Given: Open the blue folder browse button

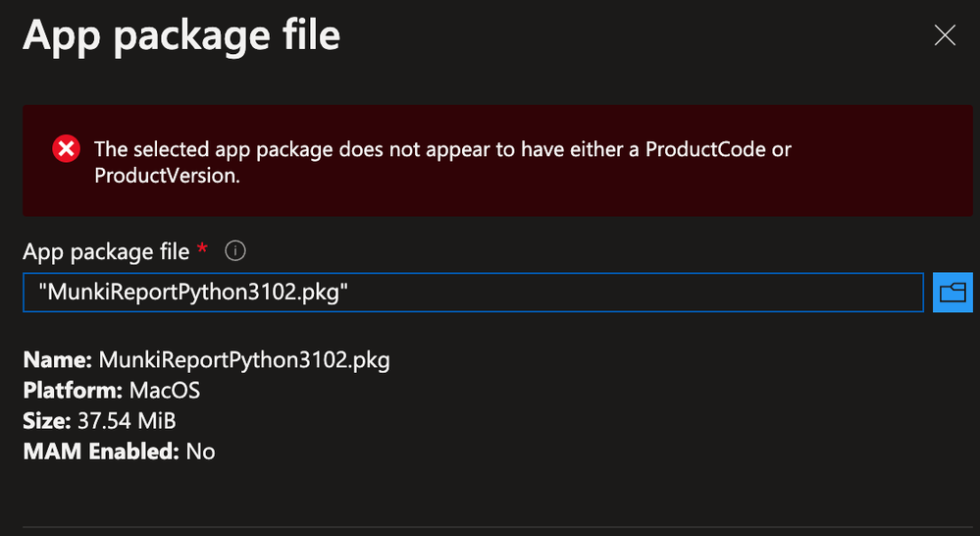Looking at the screenshot, I should (x=952, y=293).
